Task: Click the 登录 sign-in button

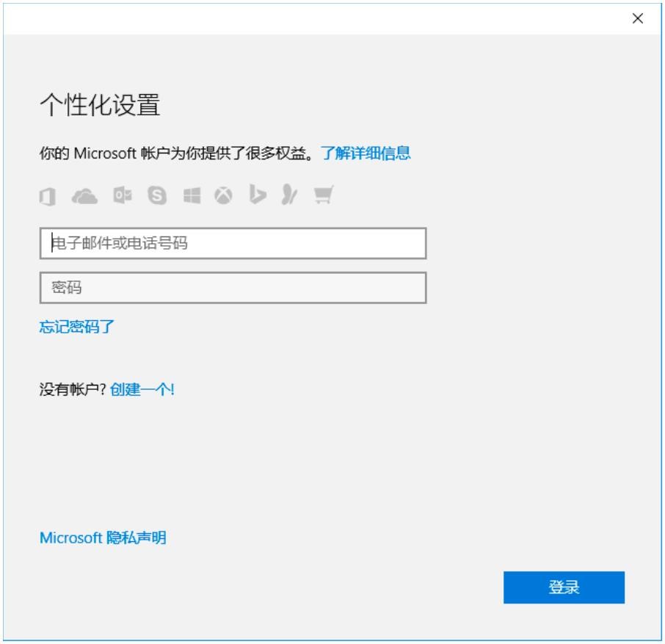Action: pyautogui.click(x=564, y=587)
